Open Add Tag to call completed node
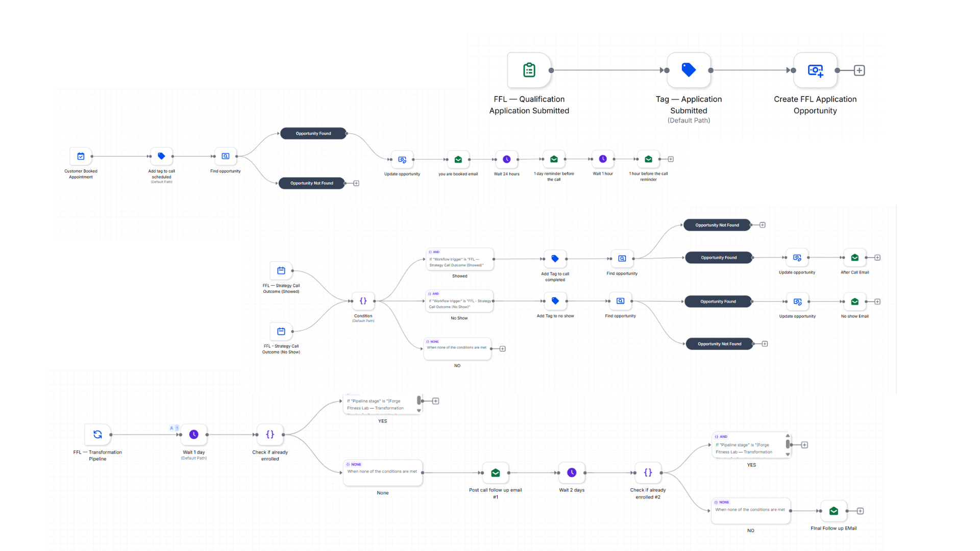The width and height of the screenshot is (980, 551). coord(555,259)
